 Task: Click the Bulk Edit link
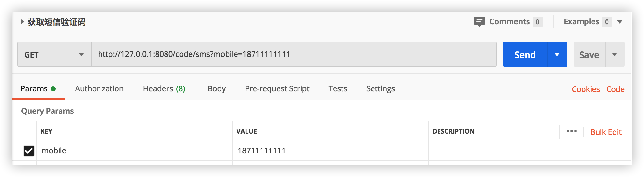(x=606, y=132)
